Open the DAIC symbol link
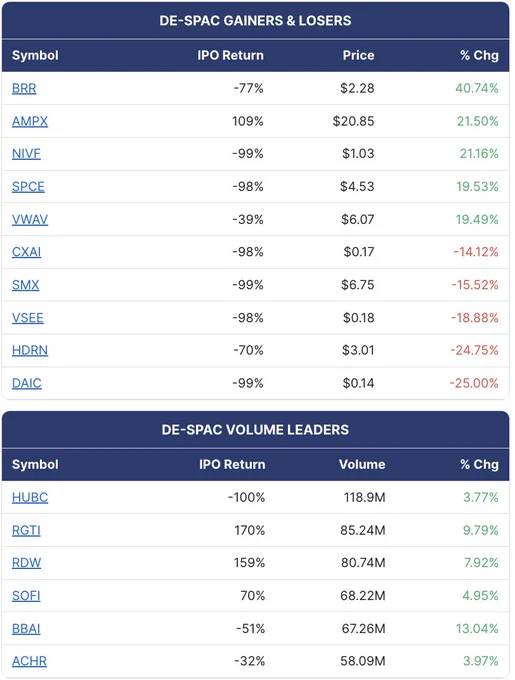The width and height of the screenshot is (515, 680). pos(26,383)
